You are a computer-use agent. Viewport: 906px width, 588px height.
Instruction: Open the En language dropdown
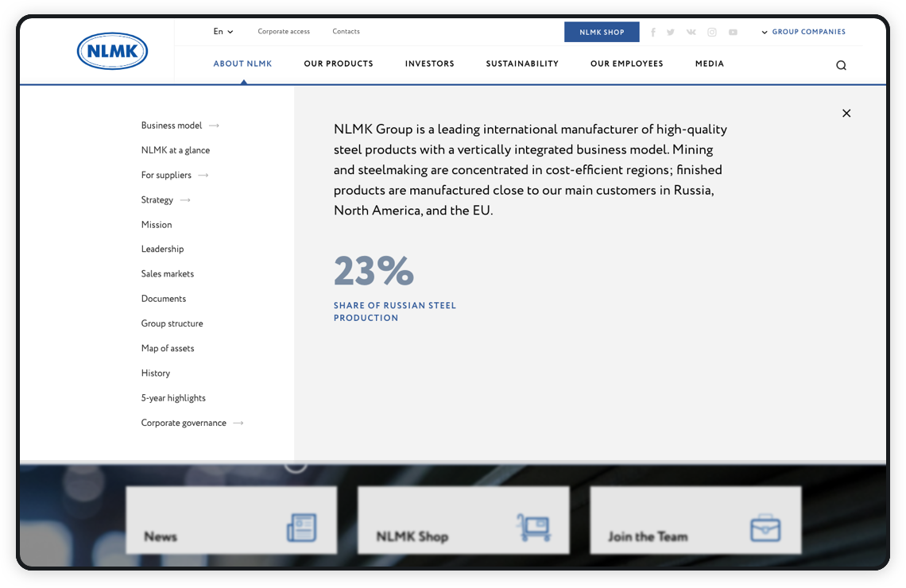223,32
